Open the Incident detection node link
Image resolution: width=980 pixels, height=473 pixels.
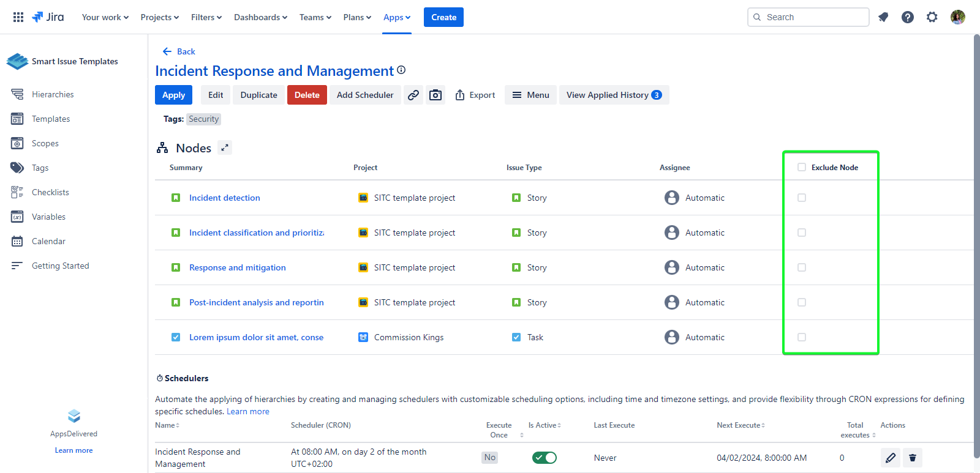click(225, 198)
